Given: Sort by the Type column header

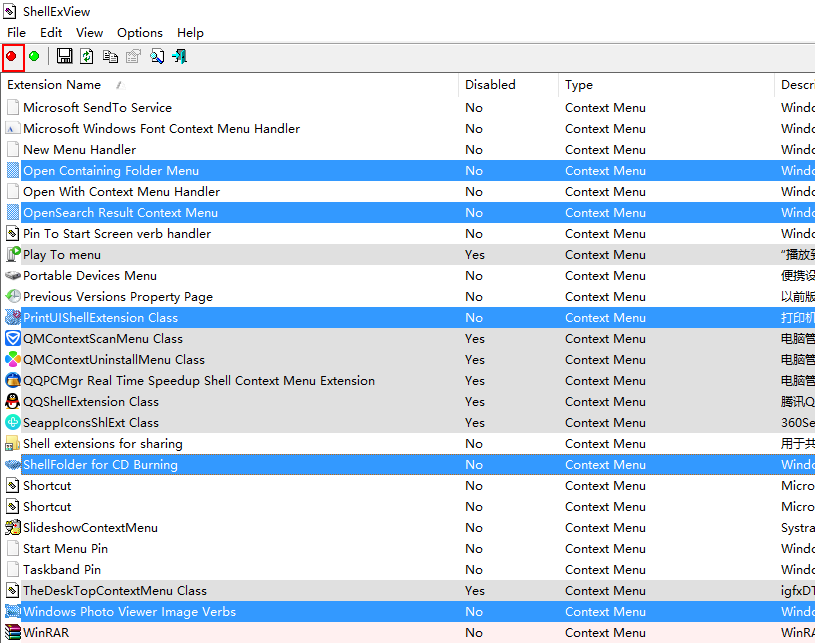Looking at the screenshot, I should tap(667, 85).
